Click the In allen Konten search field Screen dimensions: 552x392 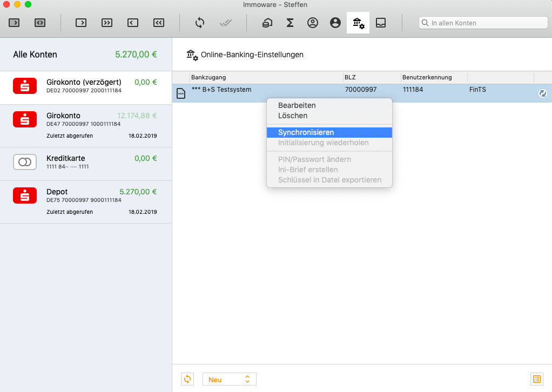pos(483,23)
